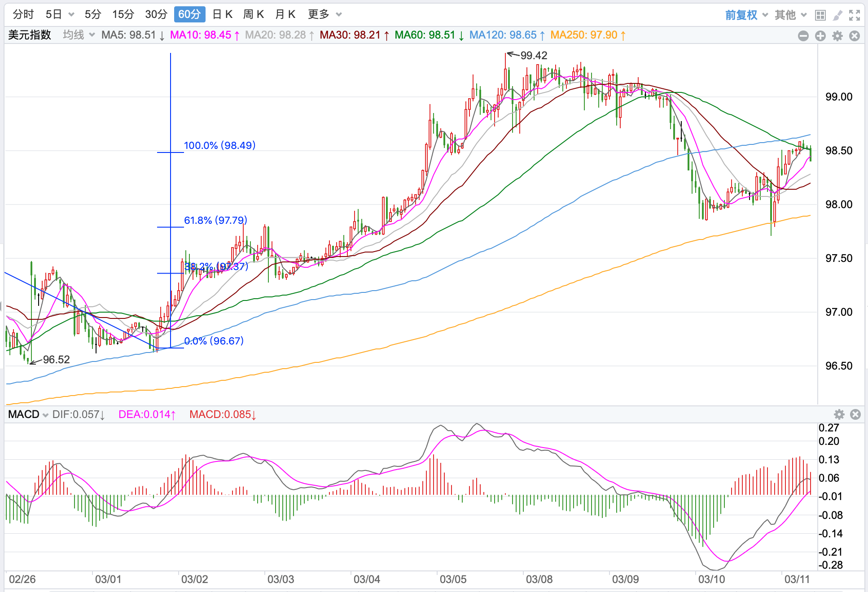Viewport: 868px width, 592px height.
Task: Open moving average indicator settings gear
Action: [x=837, y=36]
